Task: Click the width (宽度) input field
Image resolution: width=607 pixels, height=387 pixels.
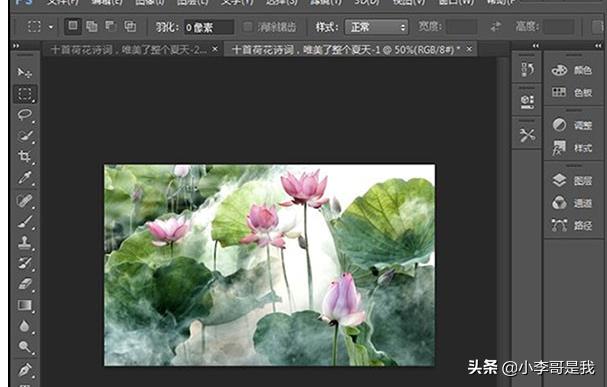Action: click(461, 27)
